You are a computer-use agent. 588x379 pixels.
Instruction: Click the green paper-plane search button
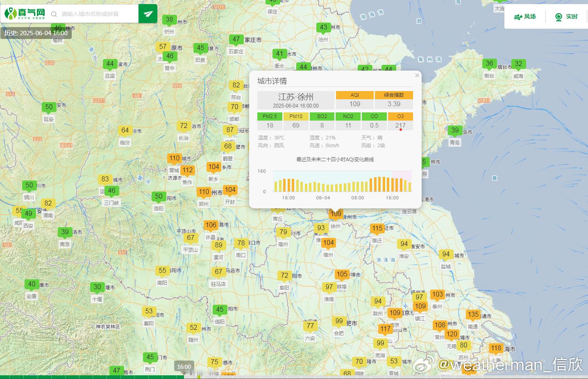click(x=148, y=14)
